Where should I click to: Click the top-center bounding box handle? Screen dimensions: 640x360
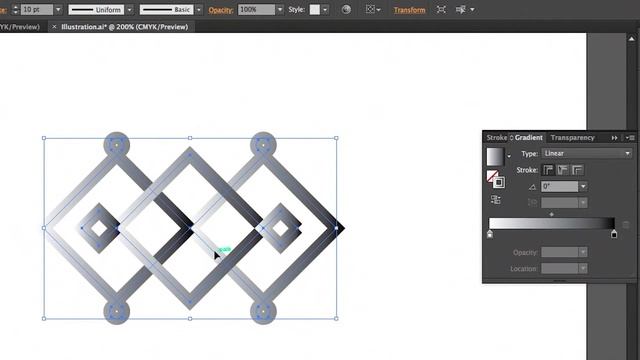(x=190, y=138)
